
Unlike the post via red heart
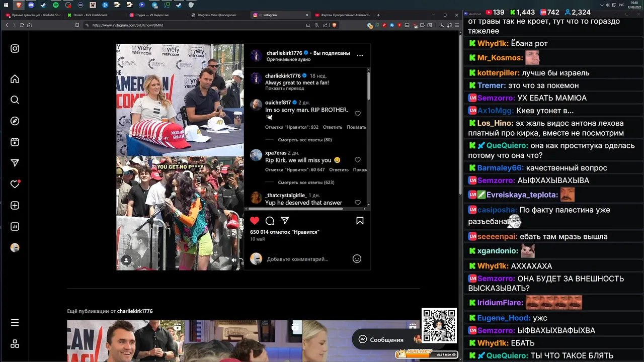[x=255, y=221]
